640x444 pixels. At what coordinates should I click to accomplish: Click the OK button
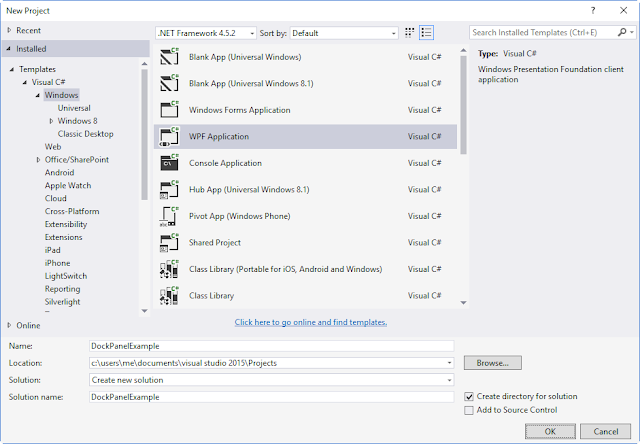tap(550, 431)
